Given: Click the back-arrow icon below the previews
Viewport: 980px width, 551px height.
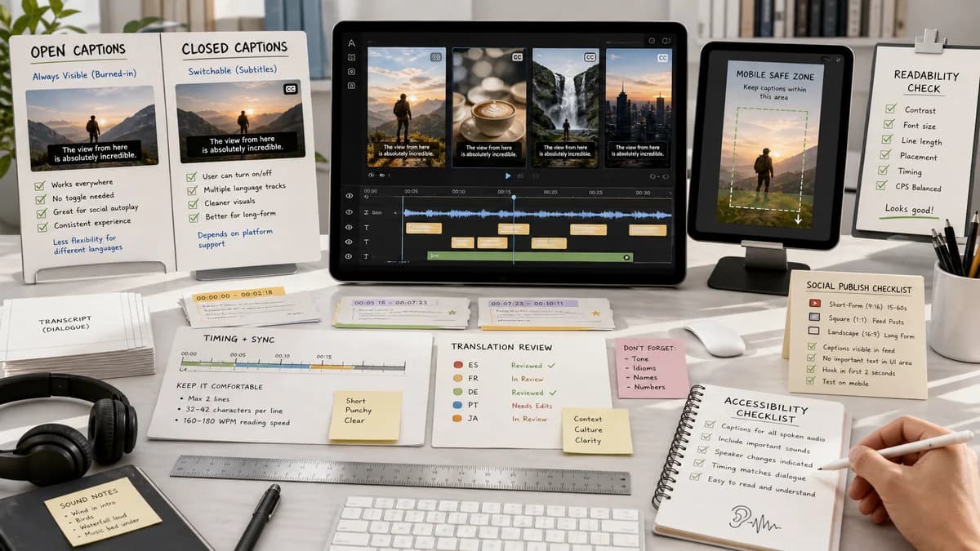Looking at the screenshot, I should [381, 175].
